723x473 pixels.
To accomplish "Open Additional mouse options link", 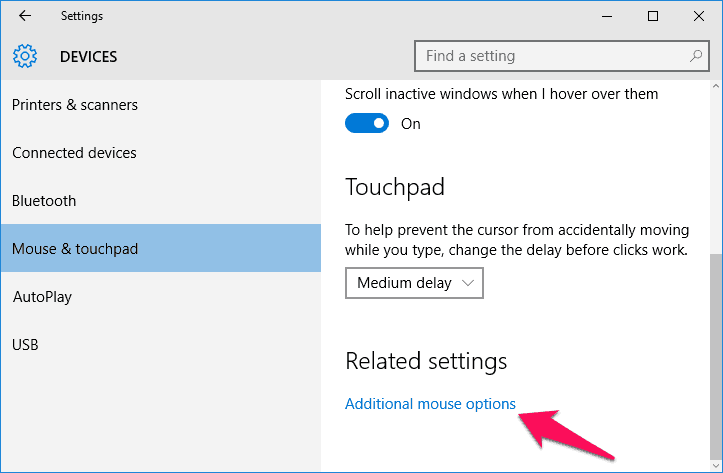I will (x=430, y=404).
